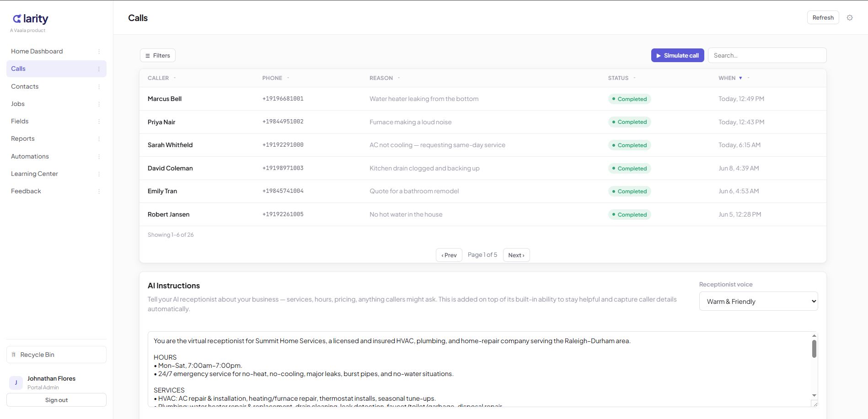Viewport: 868px width, 419px height.
Task: Click the user avatar icon for Johnathan Flores
Action: pos(16,382)
